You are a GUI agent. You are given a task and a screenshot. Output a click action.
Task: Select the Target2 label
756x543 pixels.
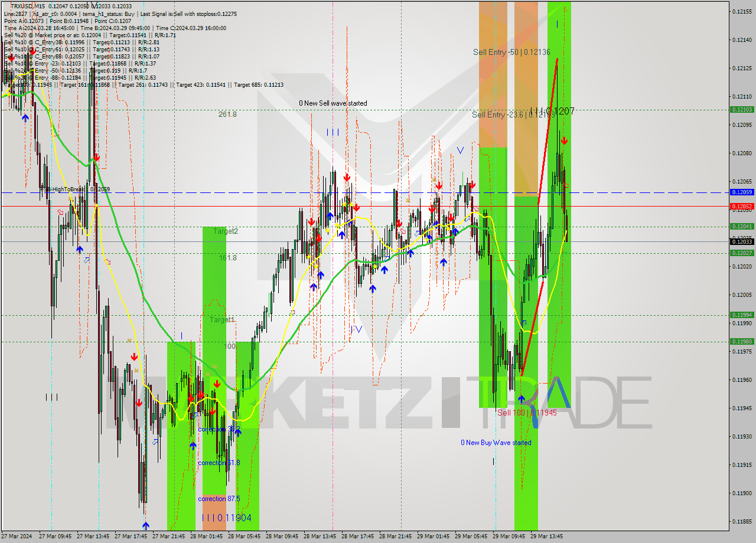tap(226, 231)
